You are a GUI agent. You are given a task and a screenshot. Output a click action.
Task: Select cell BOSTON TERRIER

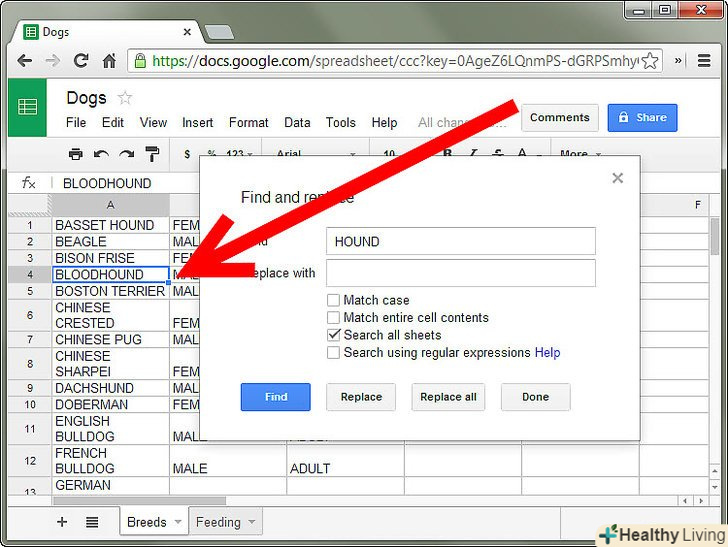(x=110, y=291)
